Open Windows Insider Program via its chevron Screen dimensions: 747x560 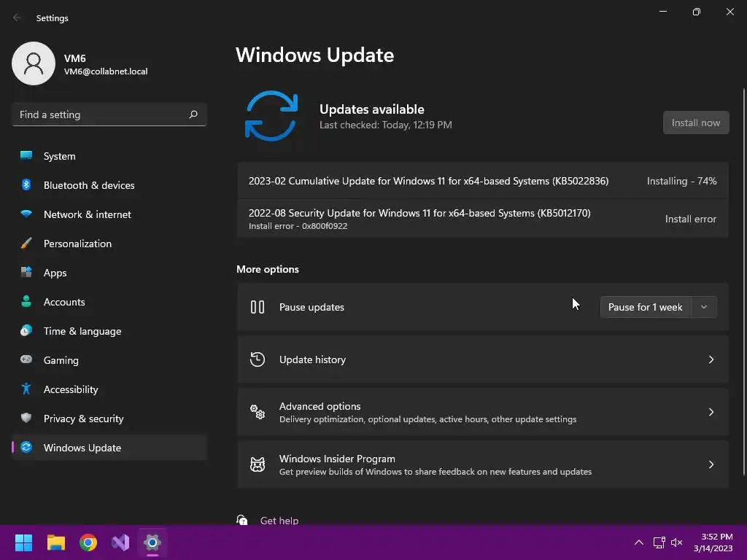(x=711, y=464)
